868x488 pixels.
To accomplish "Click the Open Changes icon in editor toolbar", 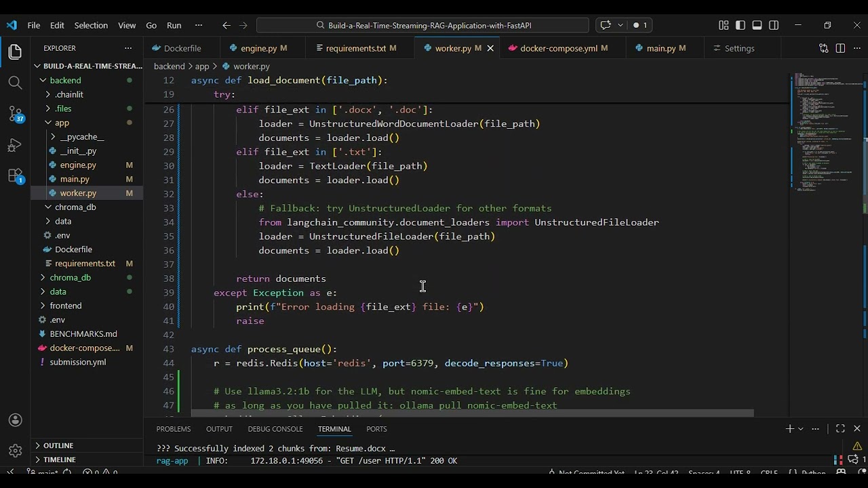I will click(823, 48).
